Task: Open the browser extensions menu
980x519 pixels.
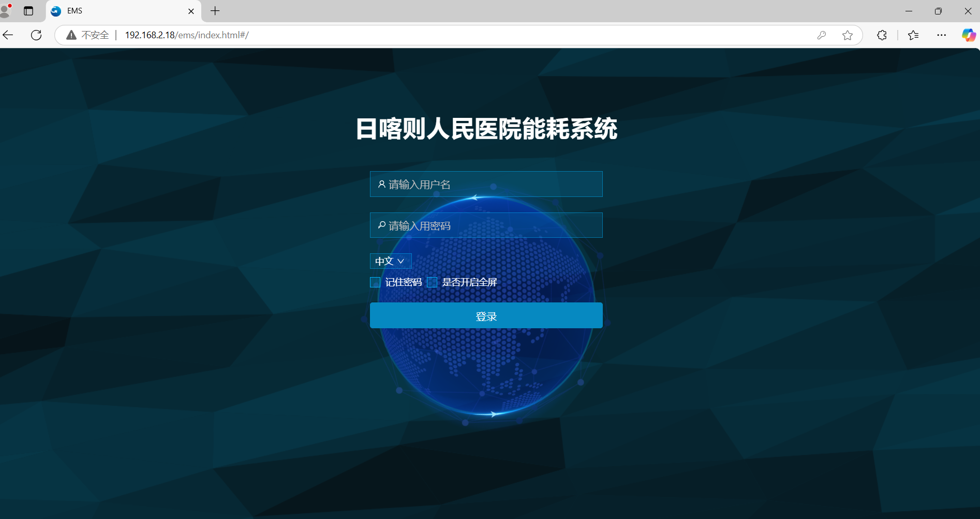Action: tap(882, 35)
